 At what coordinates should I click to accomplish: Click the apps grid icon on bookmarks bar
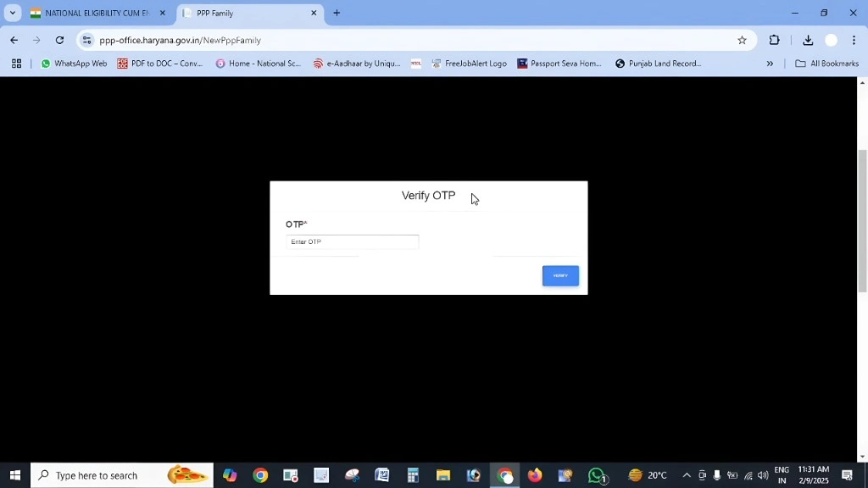pos(17,63)
